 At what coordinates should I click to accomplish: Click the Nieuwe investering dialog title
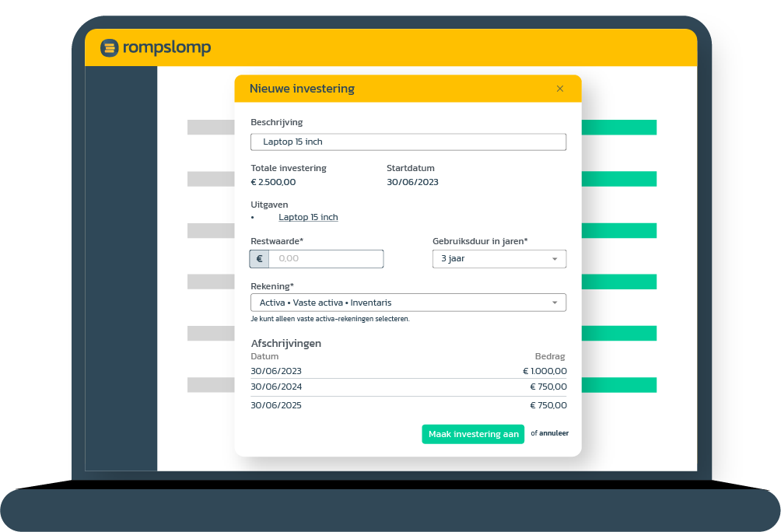click(x=302, y=89)
